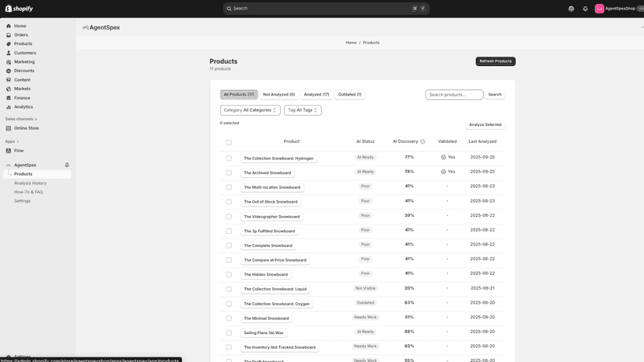This screenshot has height=362, width=644.
Task: Click the AgentSpexShop avatar
Action: click(x=599, y=9)
